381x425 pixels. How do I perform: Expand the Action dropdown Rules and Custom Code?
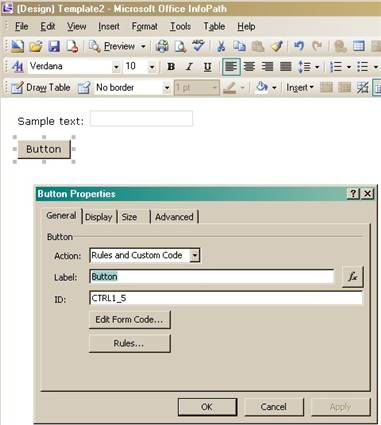pos(195,256)
